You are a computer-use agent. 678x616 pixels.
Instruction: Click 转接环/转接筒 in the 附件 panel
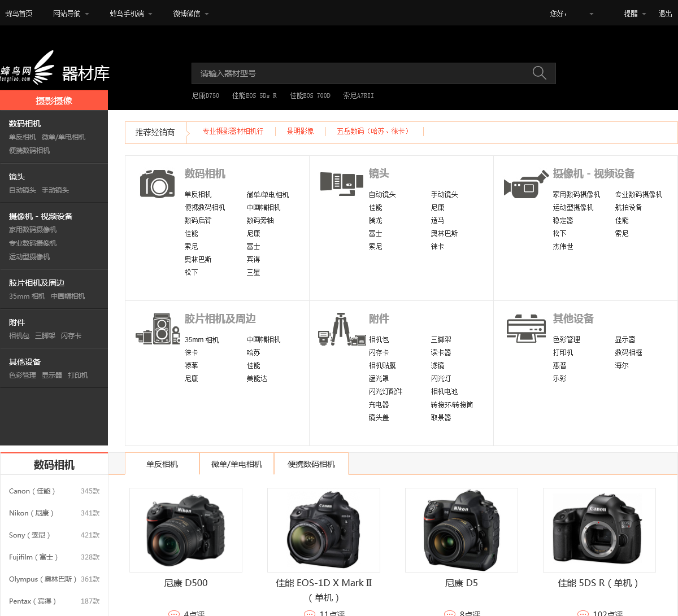pos(452,405)
